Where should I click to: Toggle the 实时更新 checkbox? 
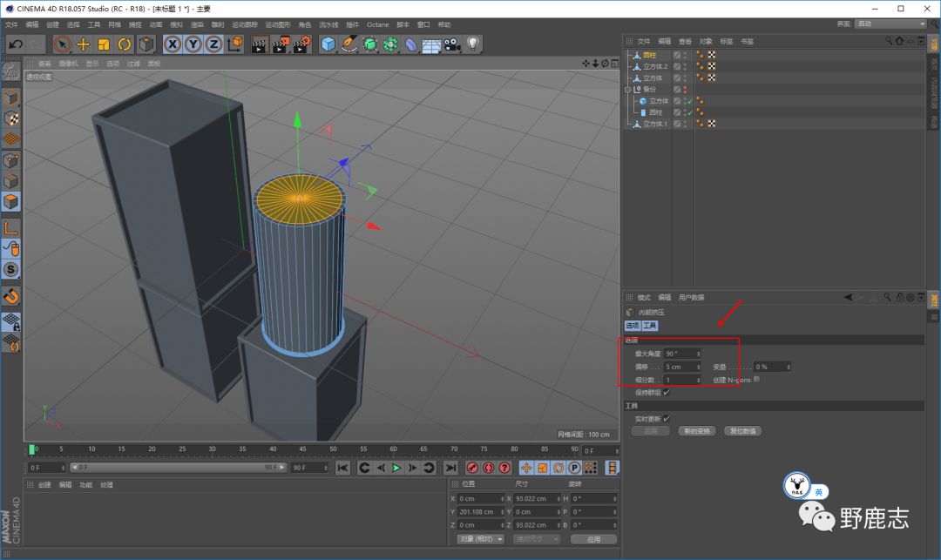coord(667,418)
